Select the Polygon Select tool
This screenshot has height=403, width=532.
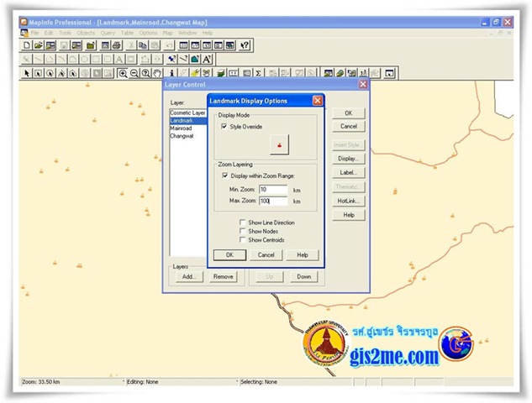(61, 73)
